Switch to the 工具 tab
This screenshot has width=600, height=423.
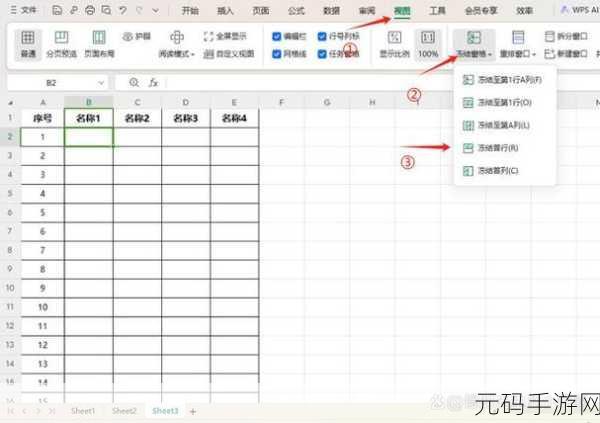click(437, 11)
